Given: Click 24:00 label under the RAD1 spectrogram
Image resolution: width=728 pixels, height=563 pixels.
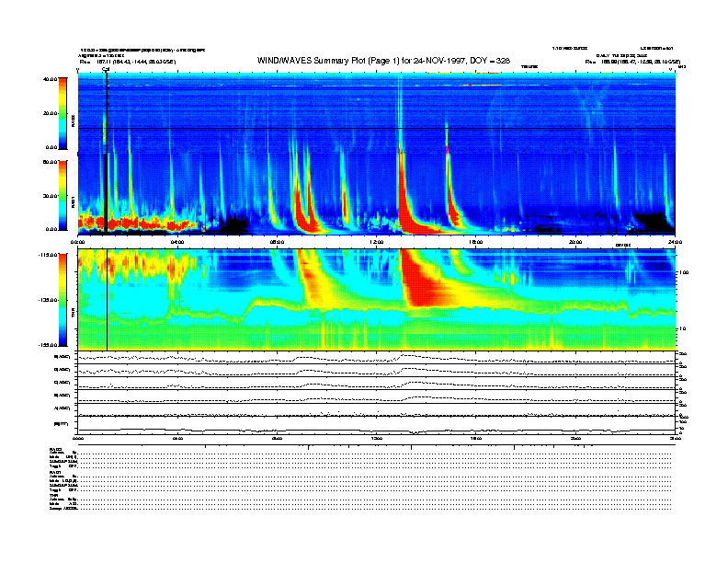Looking at the screenshot, I should point(675,242).
